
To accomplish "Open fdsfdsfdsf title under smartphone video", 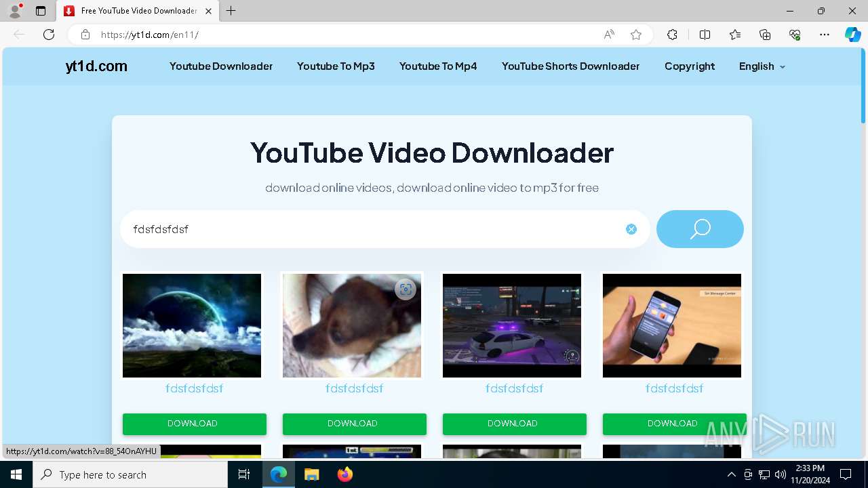I will point(674,388).
